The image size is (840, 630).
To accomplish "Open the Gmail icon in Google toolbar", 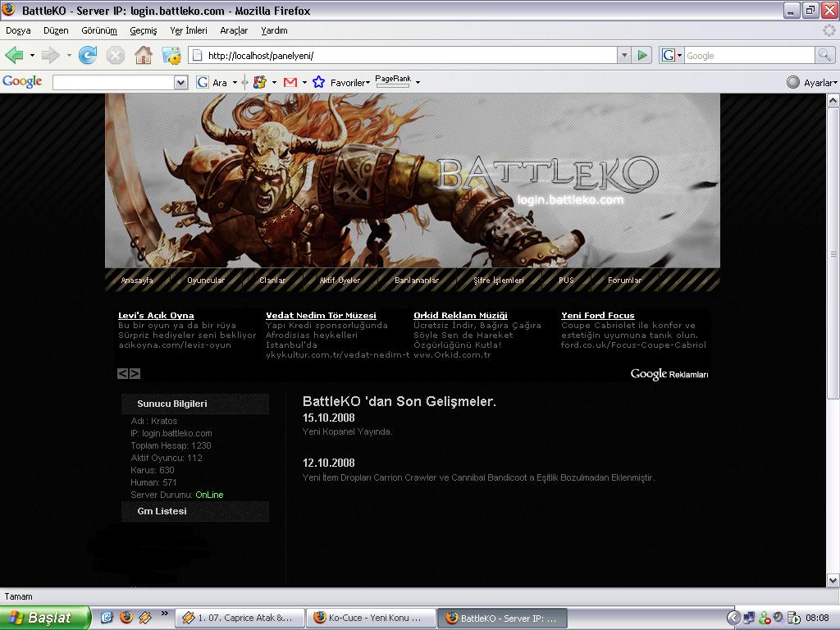I will point(290,83).
